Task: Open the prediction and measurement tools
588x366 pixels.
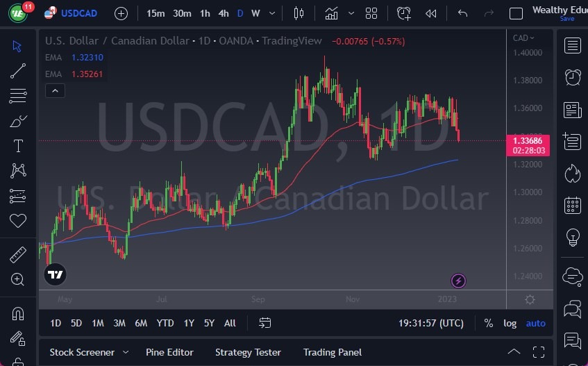Action: pos(17,196)
